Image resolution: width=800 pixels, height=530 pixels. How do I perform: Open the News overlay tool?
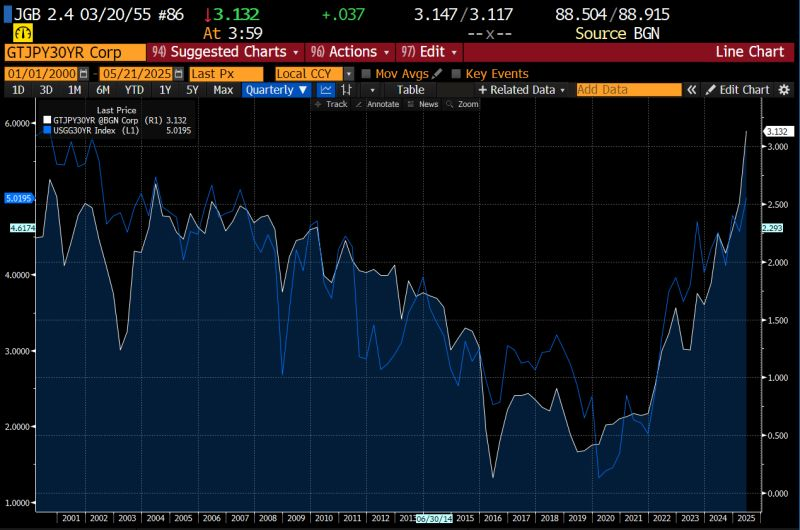tap(423, 104)
